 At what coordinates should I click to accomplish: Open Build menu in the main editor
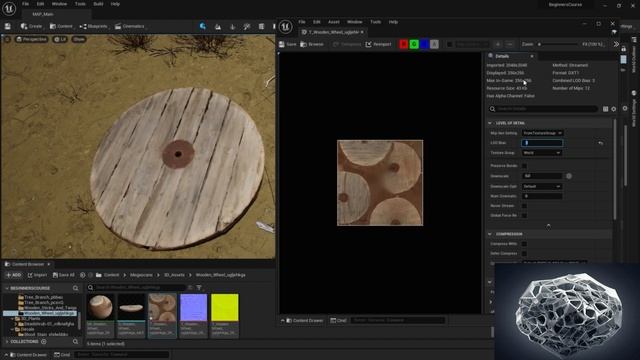[98, 4]
